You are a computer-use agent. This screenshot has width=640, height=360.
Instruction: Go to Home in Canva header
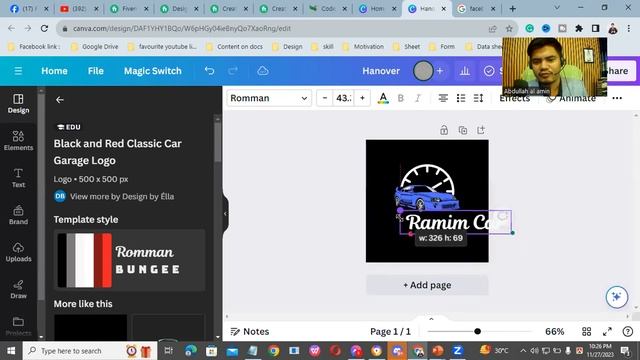point(54,71)
